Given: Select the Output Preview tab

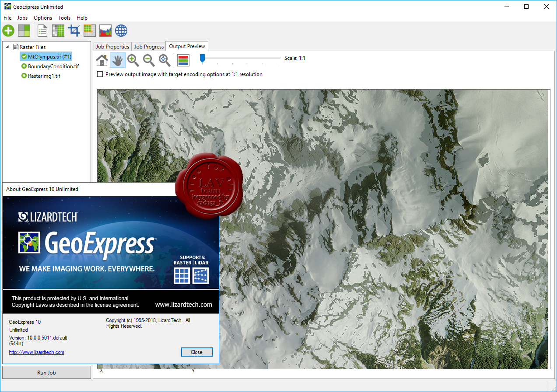Looking at the screenshot, I should pos(187,46).
